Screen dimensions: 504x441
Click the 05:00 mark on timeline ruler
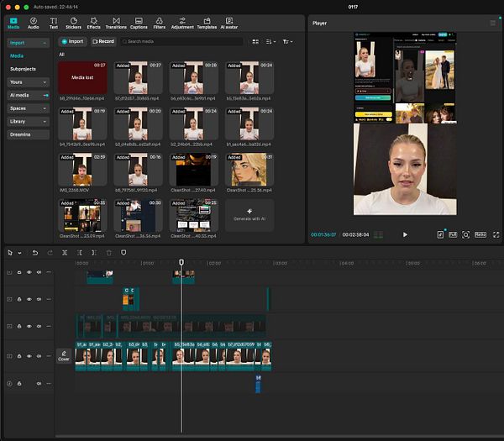413,263
